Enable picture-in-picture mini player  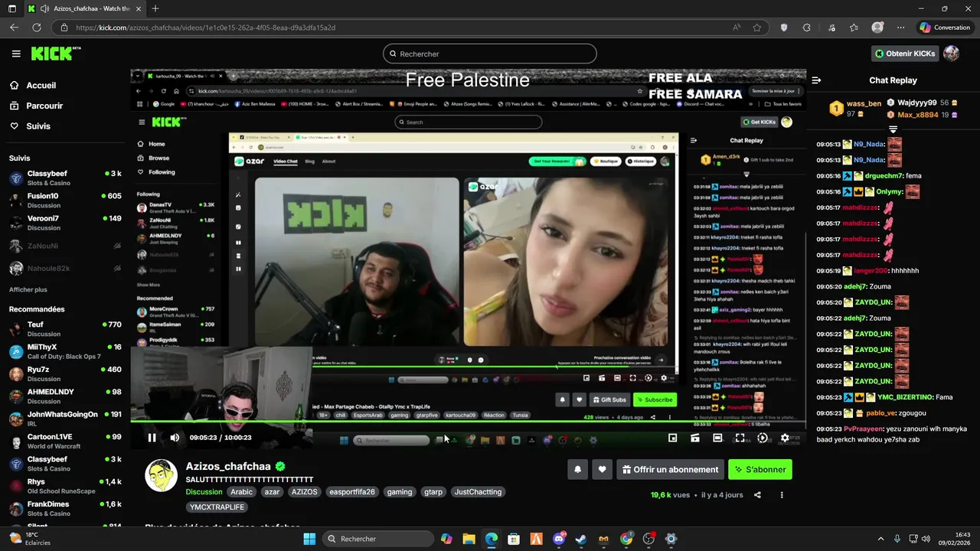tap(672, 438)
